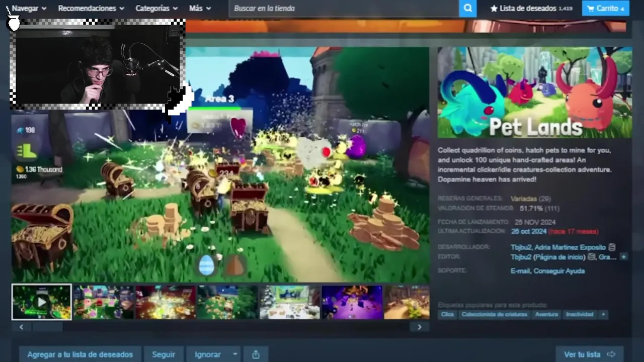644x362 pixels.
Task: Open the E-mail support link
Action: [x=520, y=271]
